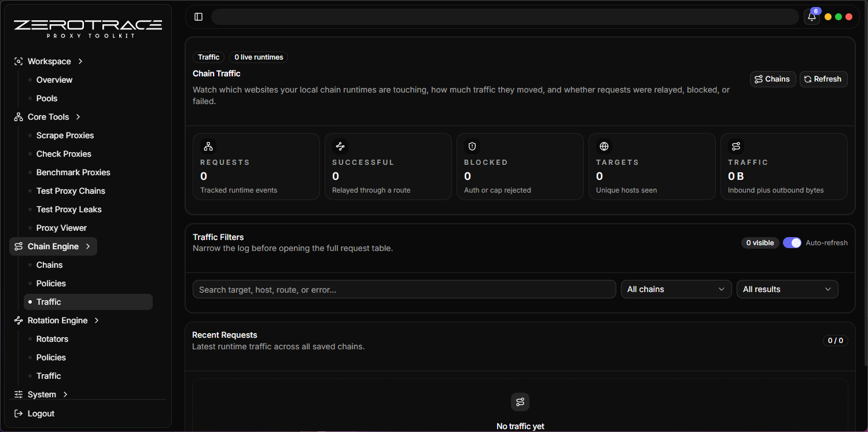Click the Targets globe icon
Image resolution: width=868 pixels, height=432 pixels.
tap(604, 146)
